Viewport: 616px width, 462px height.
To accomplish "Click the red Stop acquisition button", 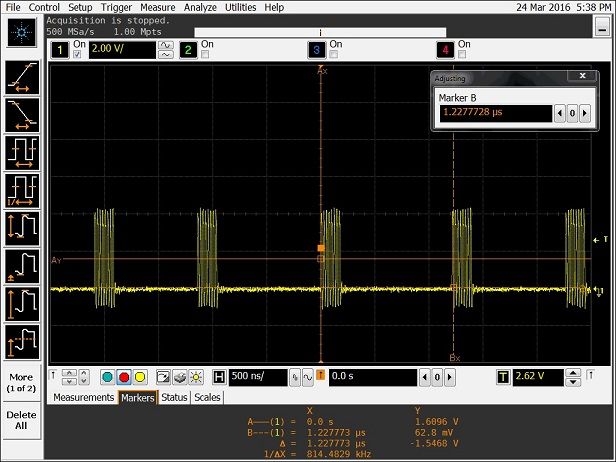I will pos(124,378).
